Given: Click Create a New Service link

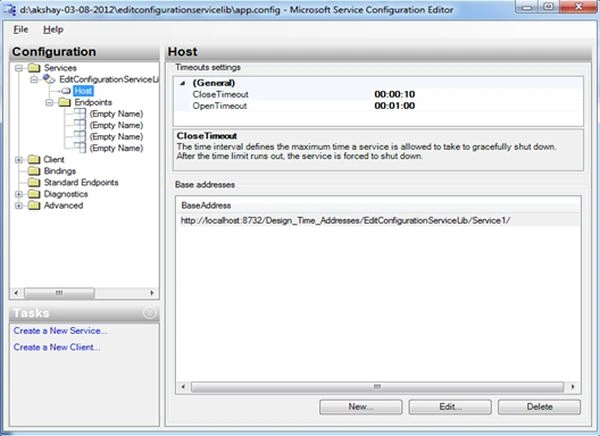Looking at the screenshot, I should pyautogui.click(x=60, y=331).
